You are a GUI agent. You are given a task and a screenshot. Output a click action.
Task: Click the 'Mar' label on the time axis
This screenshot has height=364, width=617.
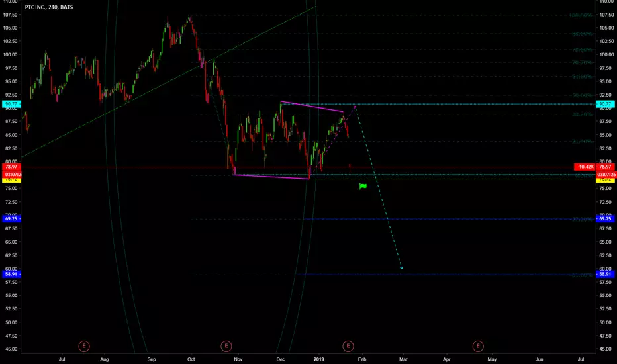pos(403,359)
